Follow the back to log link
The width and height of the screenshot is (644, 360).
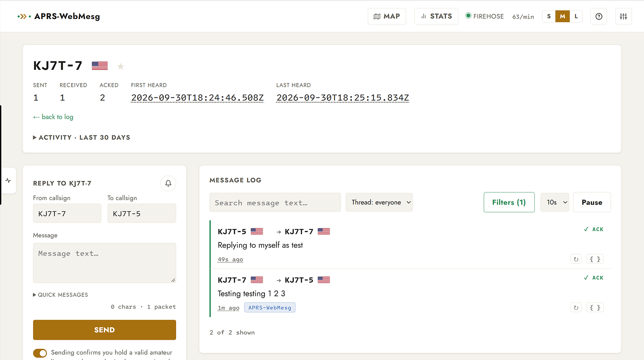point(53,117)
